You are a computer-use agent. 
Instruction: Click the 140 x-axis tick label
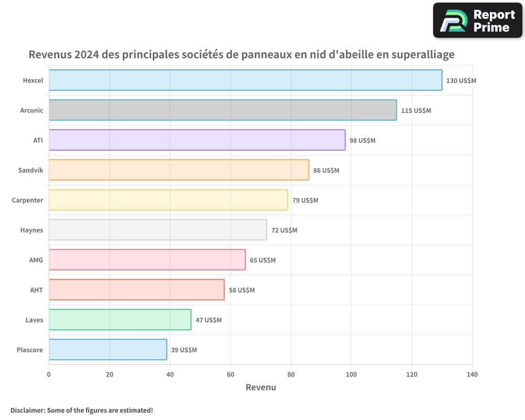[472, 375]
